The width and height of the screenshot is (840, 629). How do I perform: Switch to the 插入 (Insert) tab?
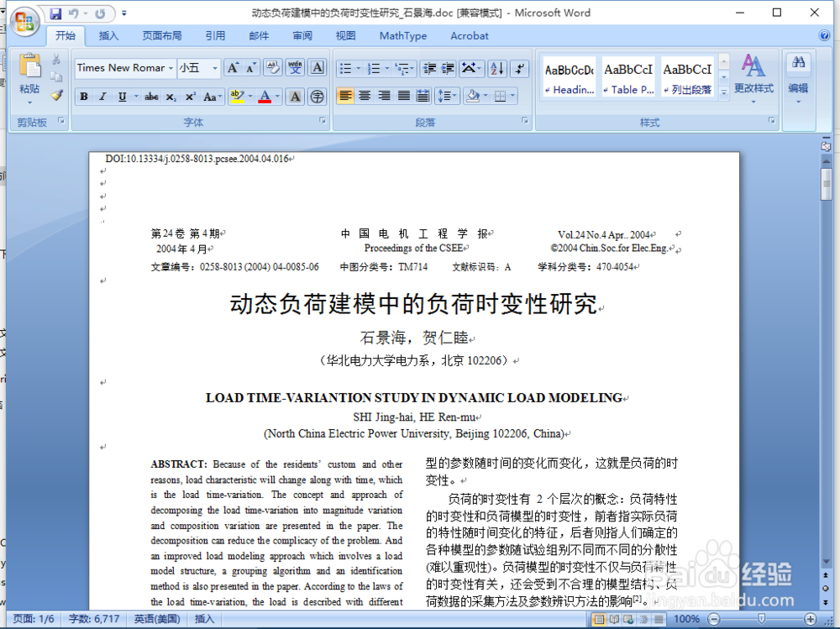click(108, 36)
